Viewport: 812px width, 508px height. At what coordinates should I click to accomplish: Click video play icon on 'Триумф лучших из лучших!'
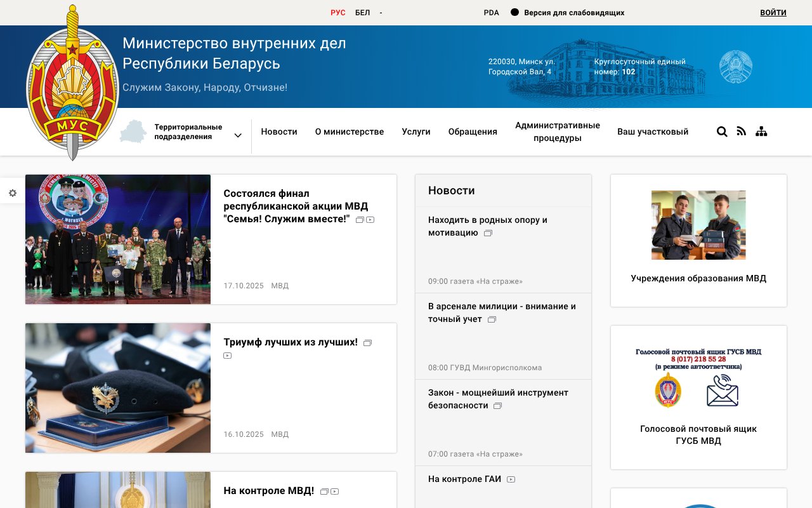[227, 356]
